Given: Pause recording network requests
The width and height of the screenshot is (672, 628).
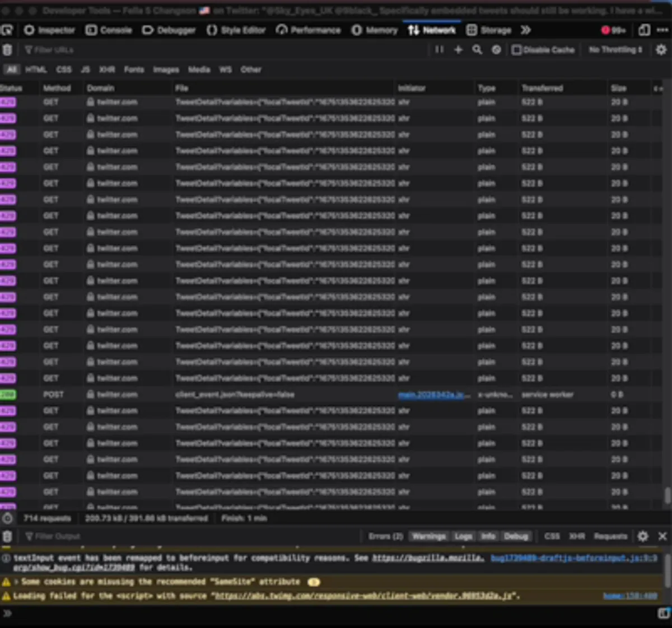Looking at the screenshot, I should [x=439, y=50].
